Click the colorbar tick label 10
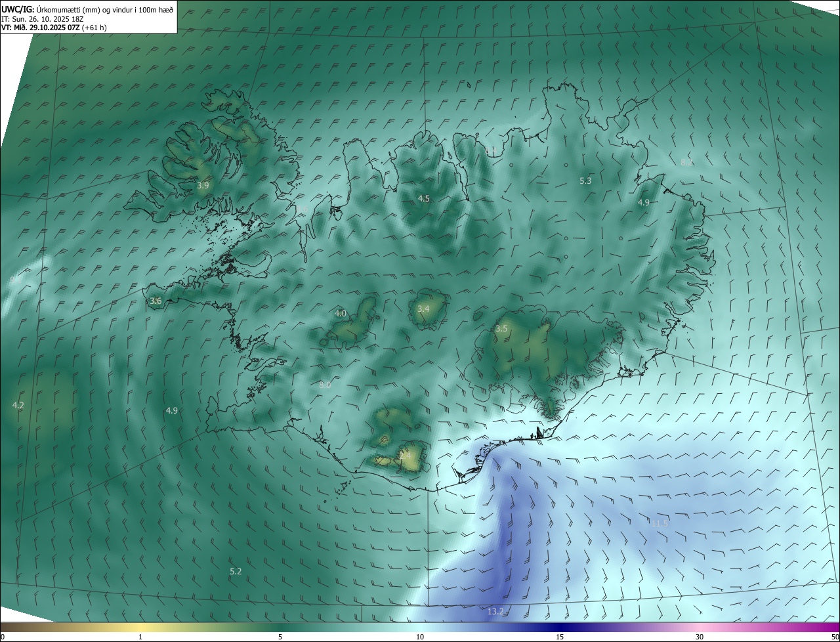Viewport: 840px width, 642px height. [x=420, y=637]
